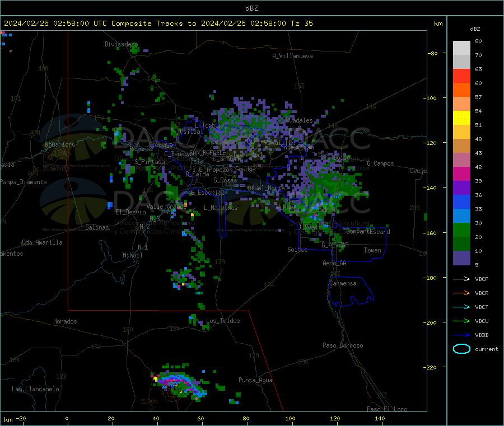Click the 'Tz 35' header value
Screen dimensions: 504x426
302,24
